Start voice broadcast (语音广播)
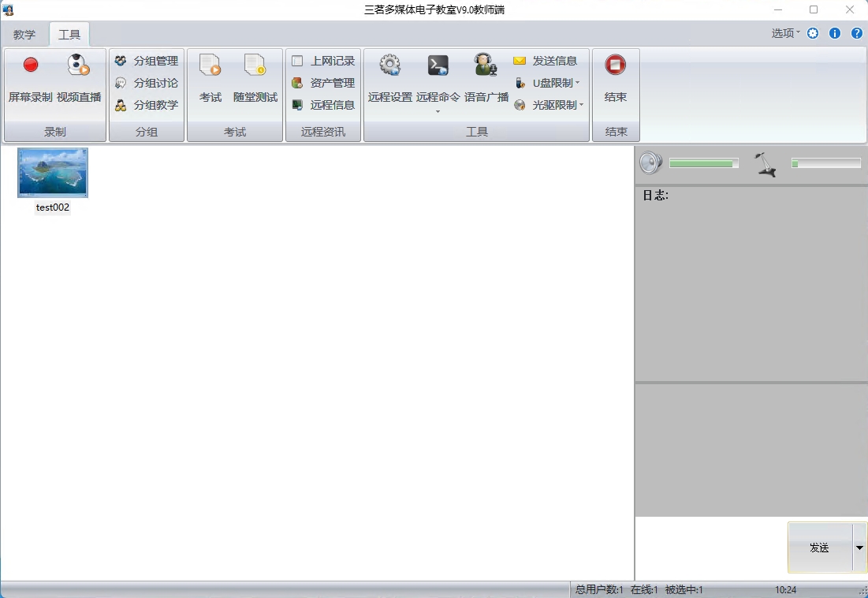868x598 pixels. (486, 79)
